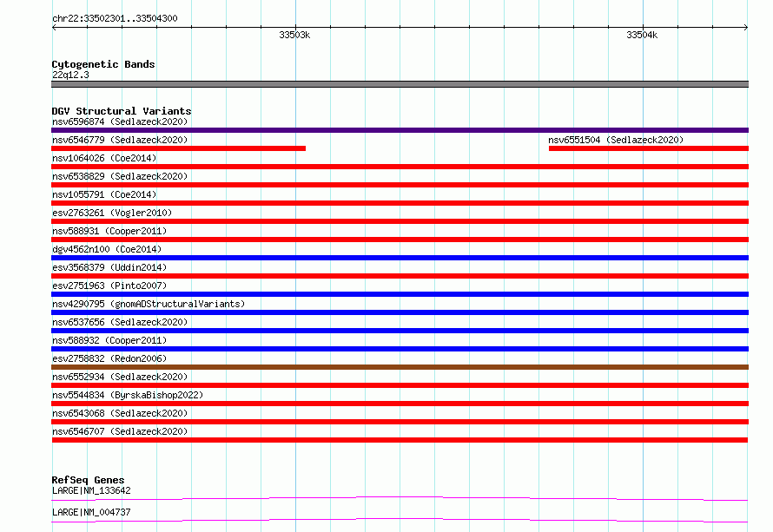This screenshot has height=532, width=773.
Task: Click the blue dgv4562n100 variant bar
Action: tap(400, 258)
